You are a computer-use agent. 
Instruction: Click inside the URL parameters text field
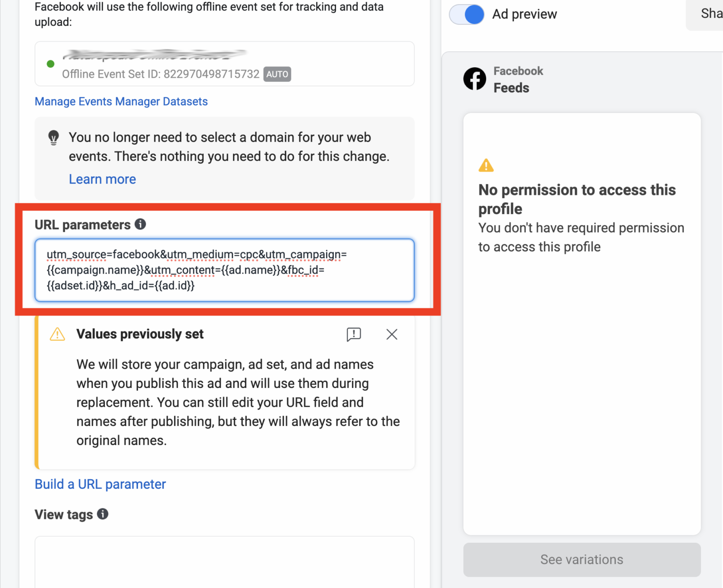225,270
